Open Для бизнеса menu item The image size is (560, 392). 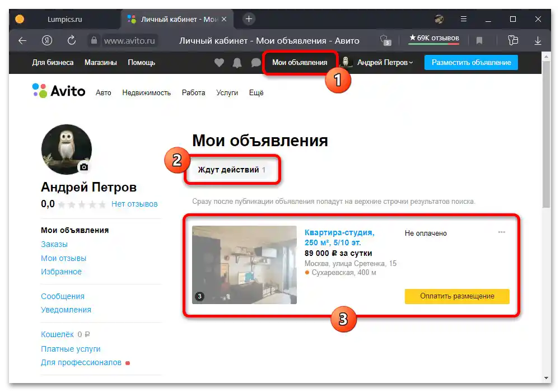tap(53, 63)
